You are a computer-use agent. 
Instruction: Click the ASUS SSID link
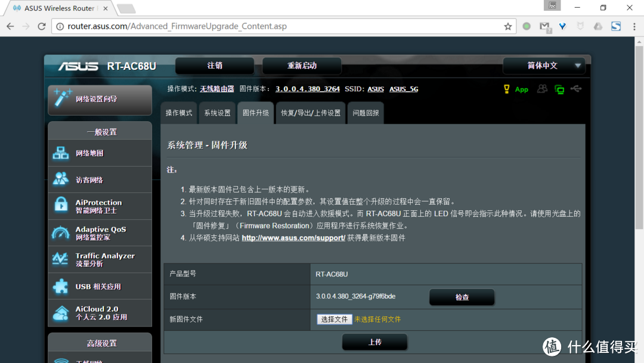pyautogui.click(x=376, y=89)
